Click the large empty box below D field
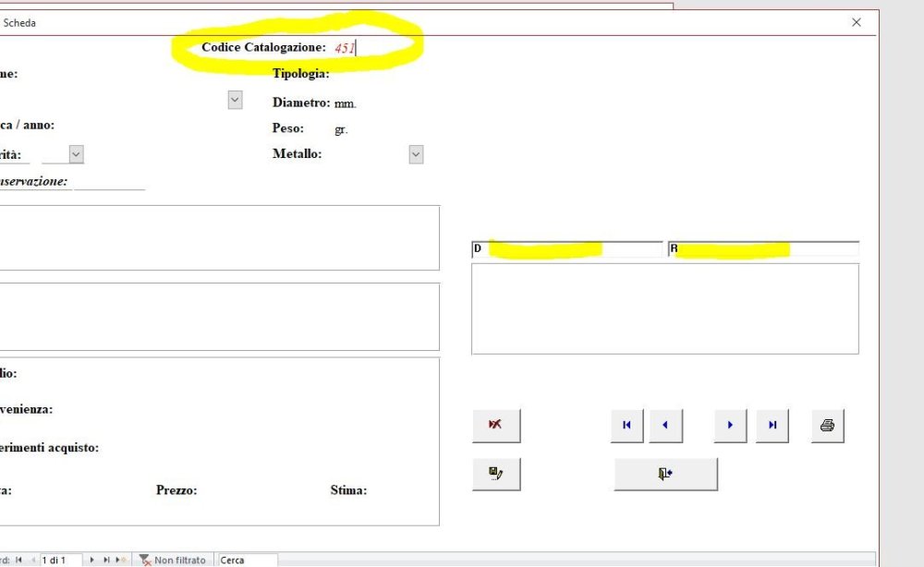Screen dimensions: 924x567 tap(664, 308)
